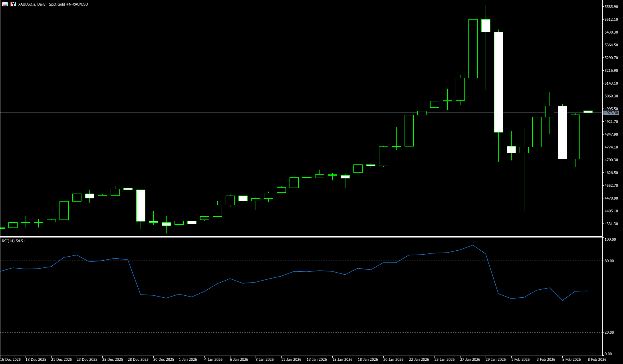The width and height of the screenshot is (623, 364).
Task: Click the RSI line's highest peak point
Action: 473,245
